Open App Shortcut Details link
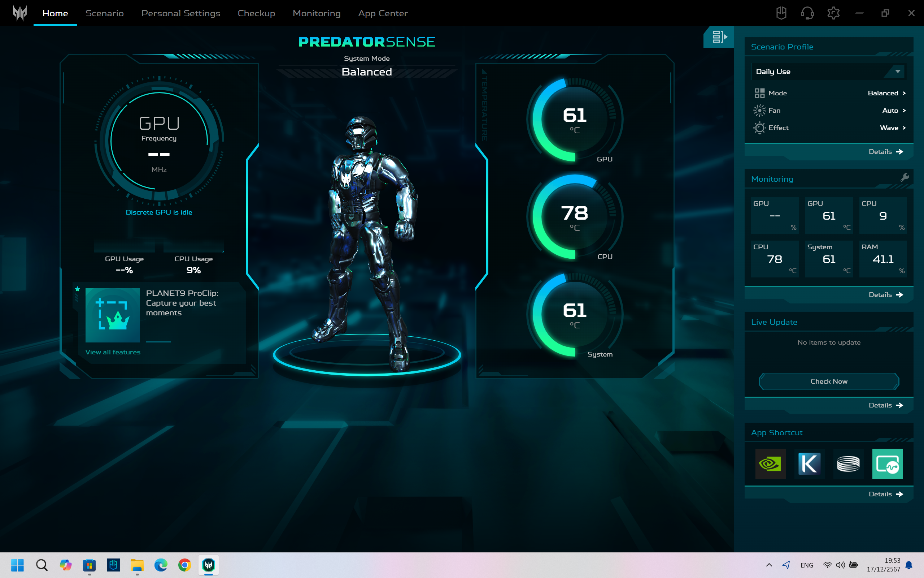Screen dimensions: 924x578 coord(885,494)
